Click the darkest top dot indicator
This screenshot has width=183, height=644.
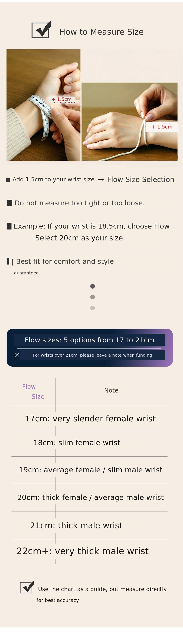point(92,286)
